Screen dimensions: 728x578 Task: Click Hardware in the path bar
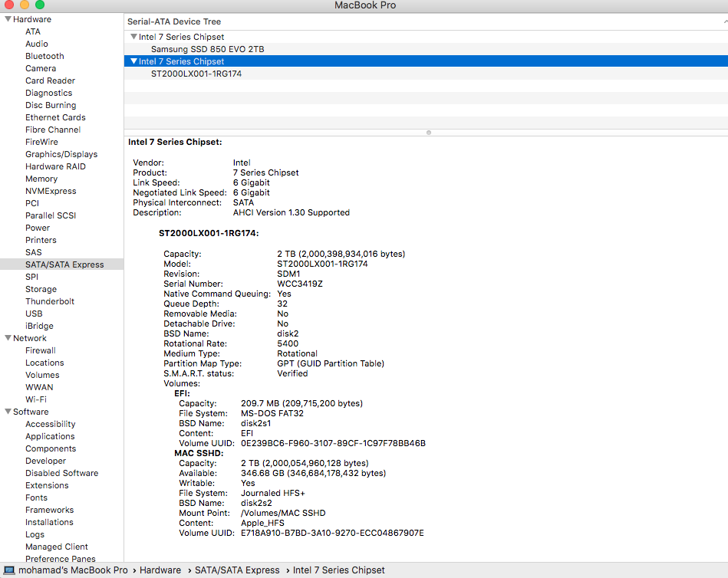[x=160, y=570]
